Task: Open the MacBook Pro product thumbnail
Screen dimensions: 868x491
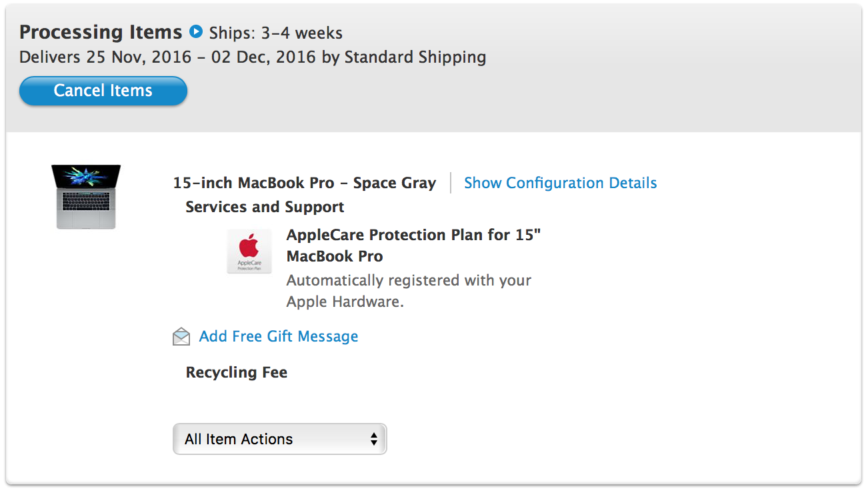Action: point(86,197)
